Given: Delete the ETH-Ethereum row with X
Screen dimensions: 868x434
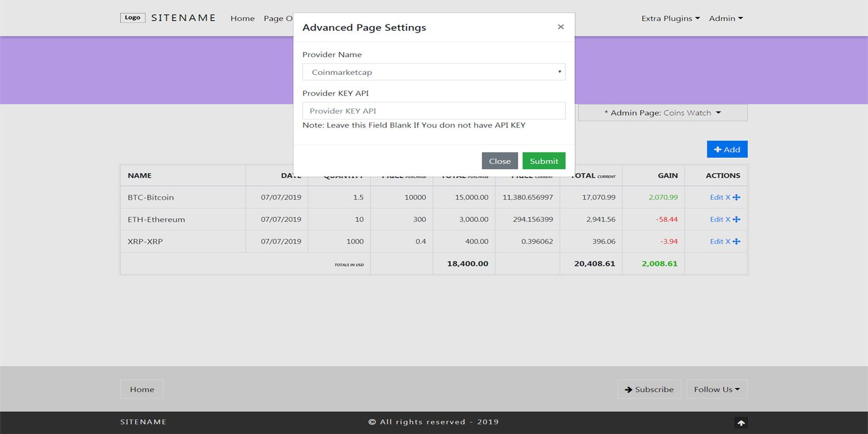Looking at the screenshot, I should 728,220.
